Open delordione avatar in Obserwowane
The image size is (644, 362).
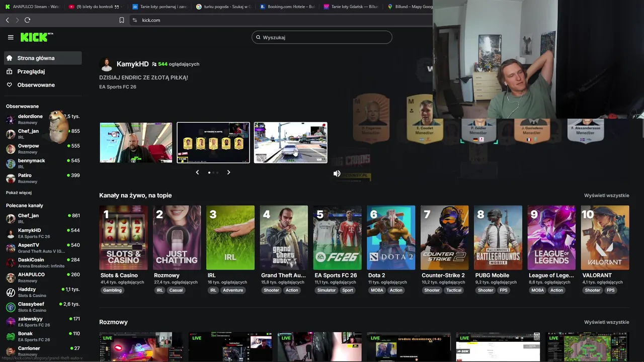(11, 119)
